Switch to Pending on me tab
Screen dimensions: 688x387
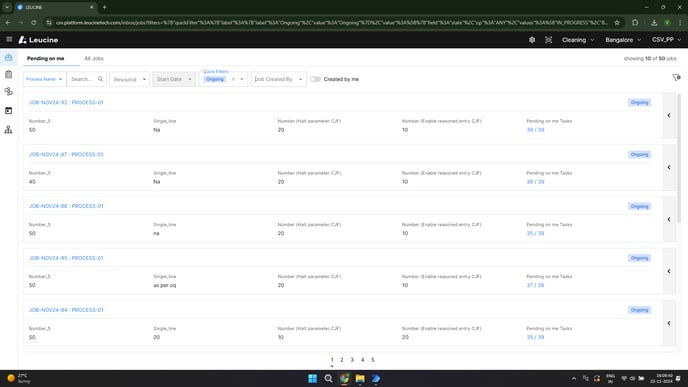click(46, 58)
